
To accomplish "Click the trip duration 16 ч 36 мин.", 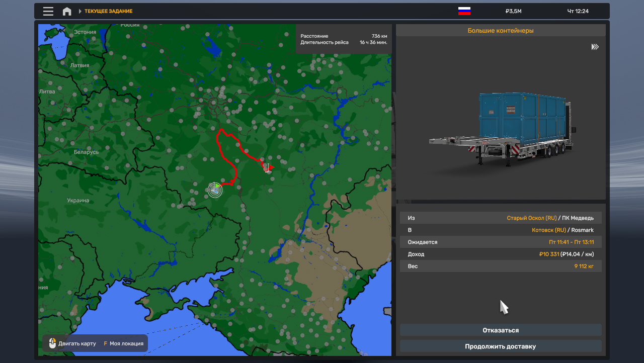I will tap(373, 42).
